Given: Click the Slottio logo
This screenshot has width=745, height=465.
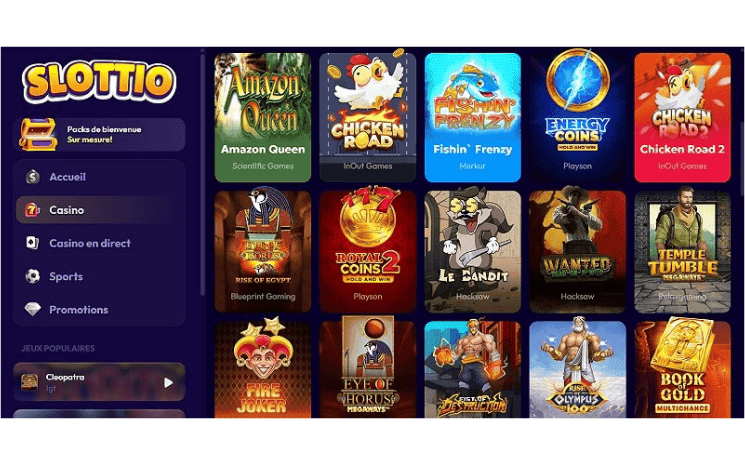Looking at the screenshot, I should point(99,82).
